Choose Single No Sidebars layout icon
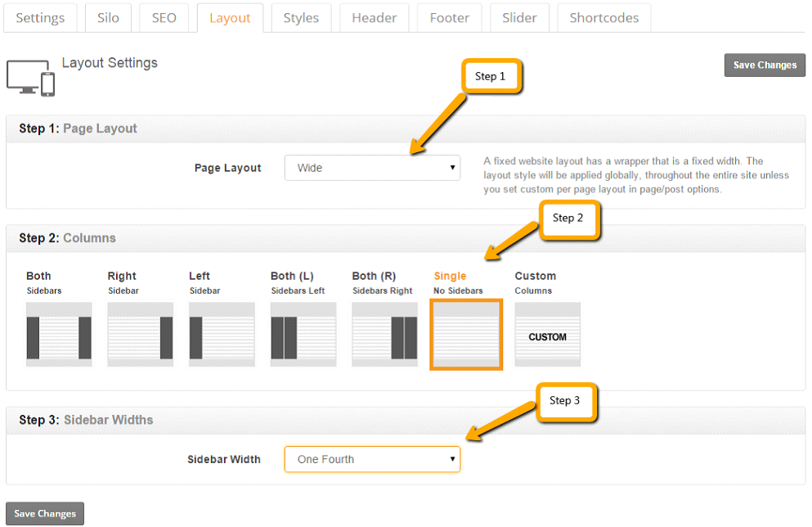The width and height of the screenshot is (812, 527). [466, 335]
